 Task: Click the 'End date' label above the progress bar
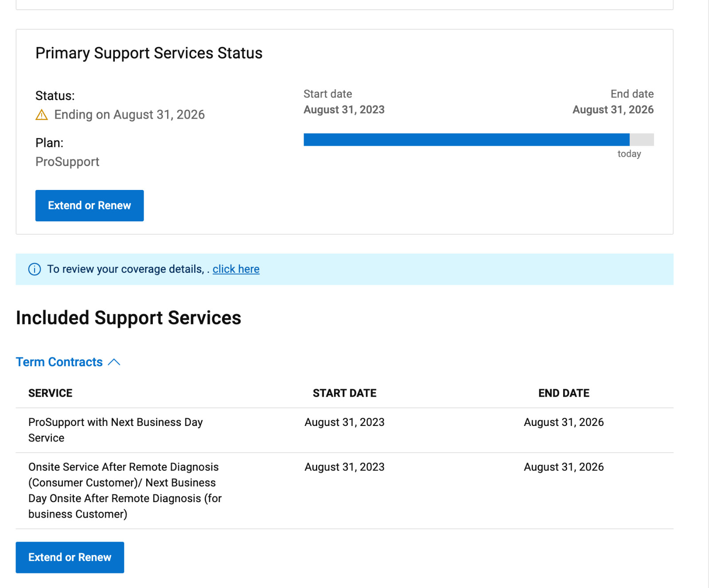(632, 94)
